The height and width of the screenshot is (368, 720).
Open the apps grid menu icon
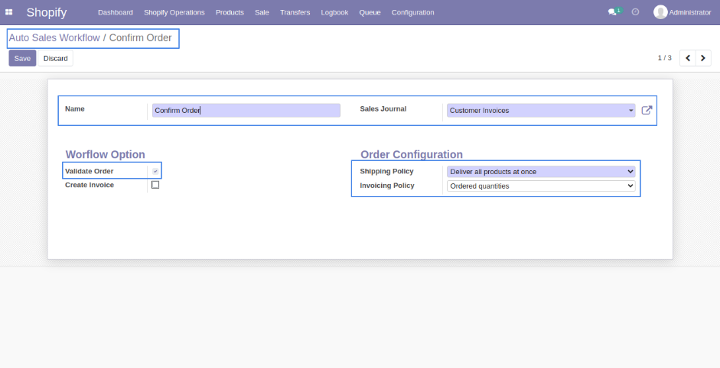click(9, 12)
